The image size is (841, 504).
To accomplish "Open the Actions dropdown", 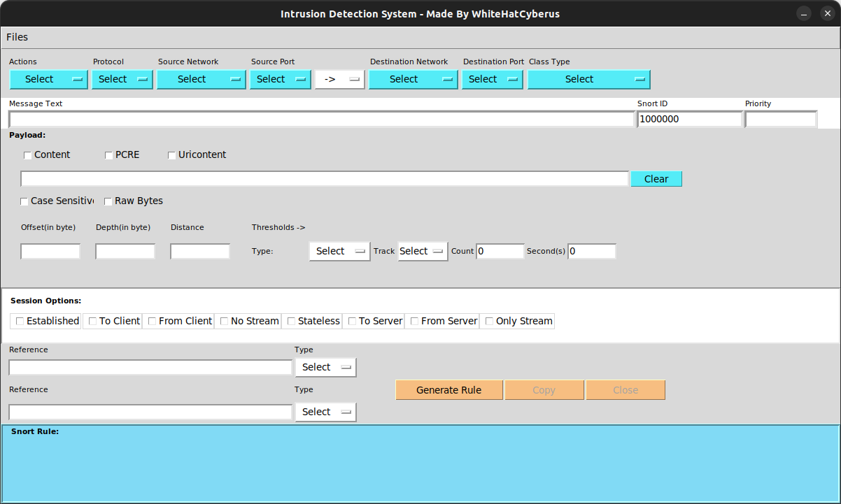I will pos(48,79).
